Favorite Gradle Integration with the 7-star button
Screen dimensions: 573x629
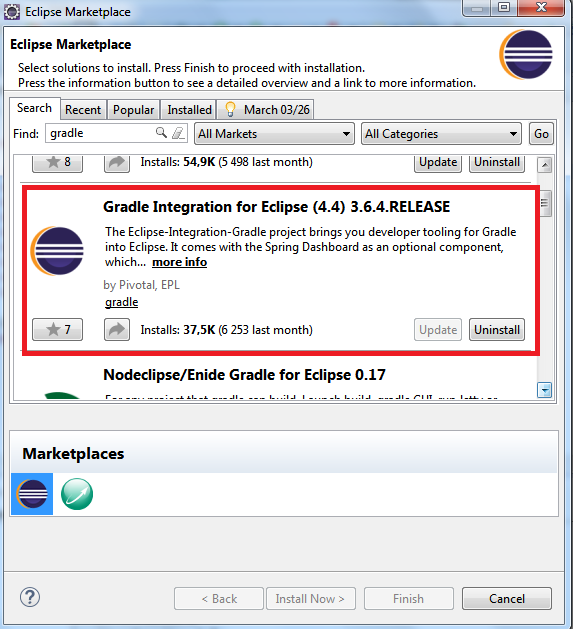[57, 330]
